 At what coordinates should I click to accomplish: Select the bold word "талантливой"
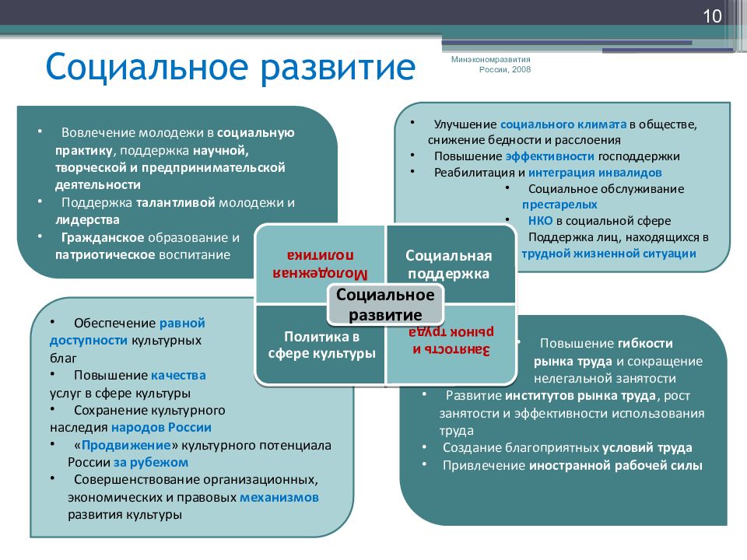click(x=176, y=202)
